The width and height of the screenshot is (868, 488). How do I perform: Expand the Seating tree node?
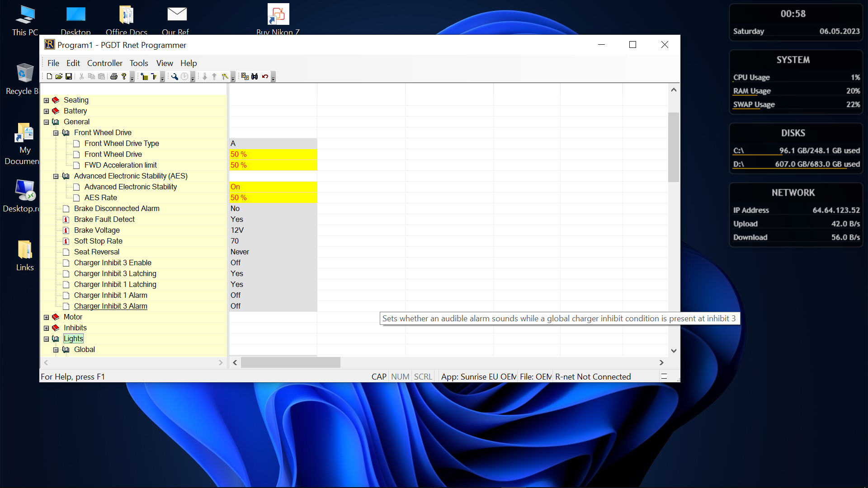point(46,100)
